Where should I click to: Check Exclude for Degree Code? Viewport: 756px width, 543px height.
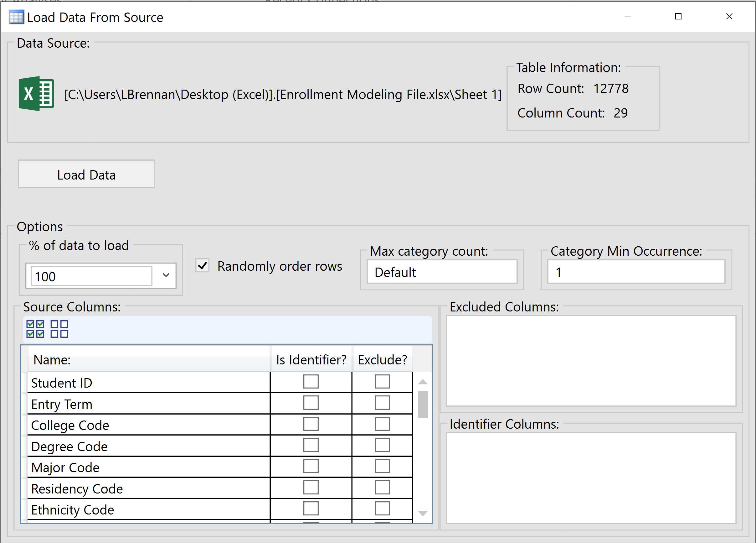click(x=382, y=445)
